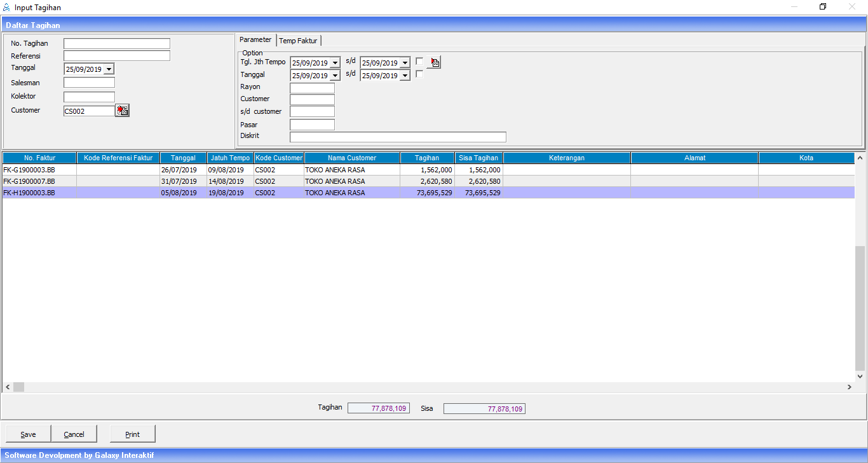
Task: Click the vertical scrollbar down arrow
Action: (x=860, y=377)
